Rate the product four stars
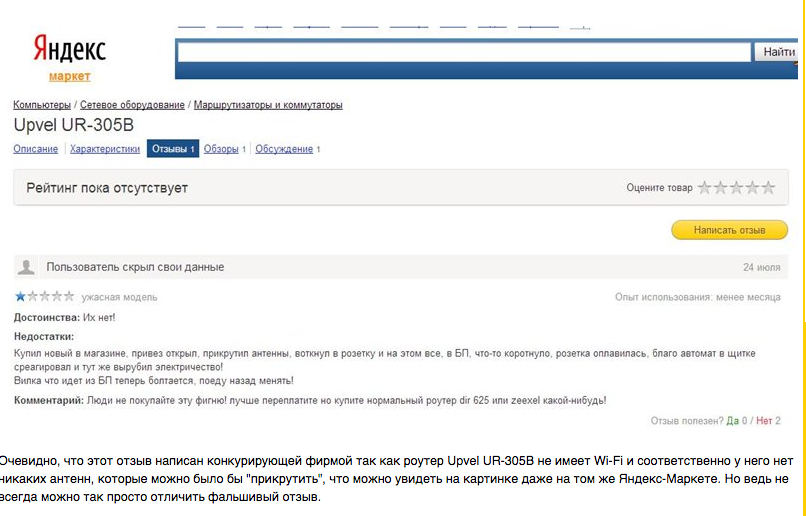 point(752,188)
